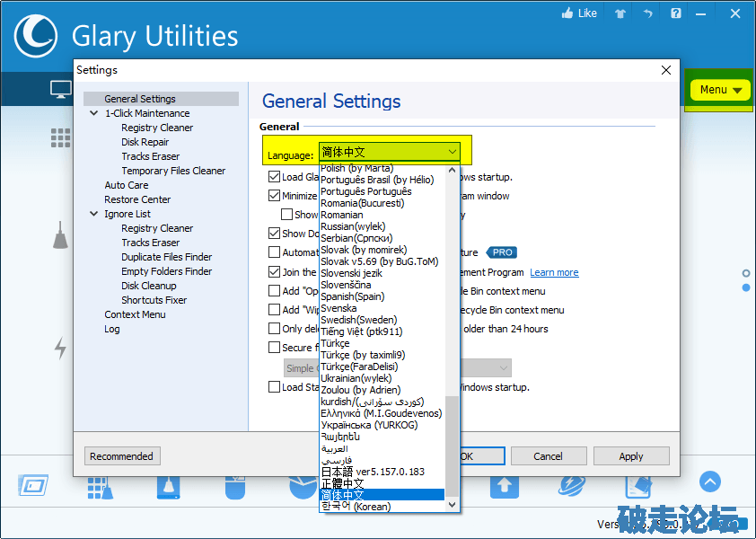Viewport: 756px width, 539px height.
Task: Choose 한국어 (Korean) language option
Action: coord(355,507)
